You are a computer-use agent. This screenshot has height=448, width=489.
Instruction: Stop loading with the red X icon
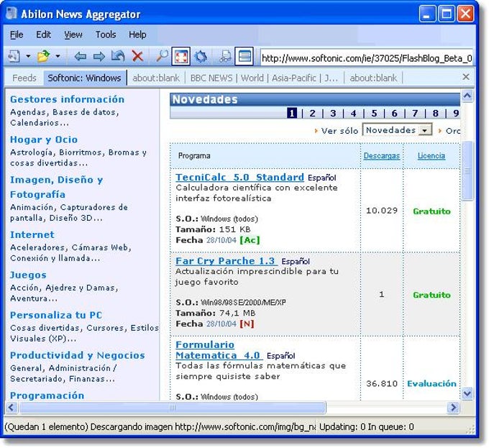137,56
